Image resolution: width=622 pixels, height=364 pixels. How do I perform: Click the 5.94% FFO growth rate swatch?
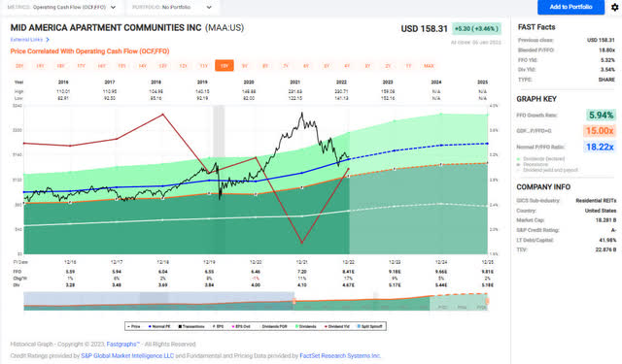tap(601, 116)
